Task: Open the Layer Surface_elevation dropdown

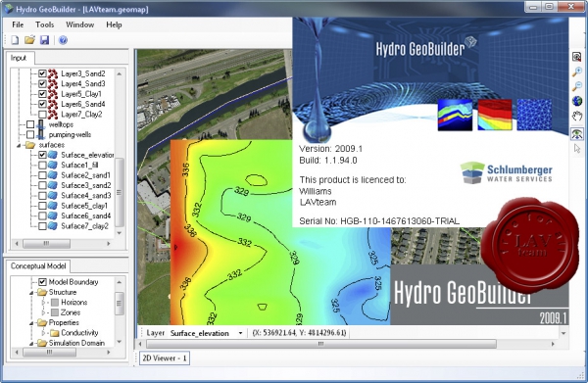Action: [x=240, y=333]
